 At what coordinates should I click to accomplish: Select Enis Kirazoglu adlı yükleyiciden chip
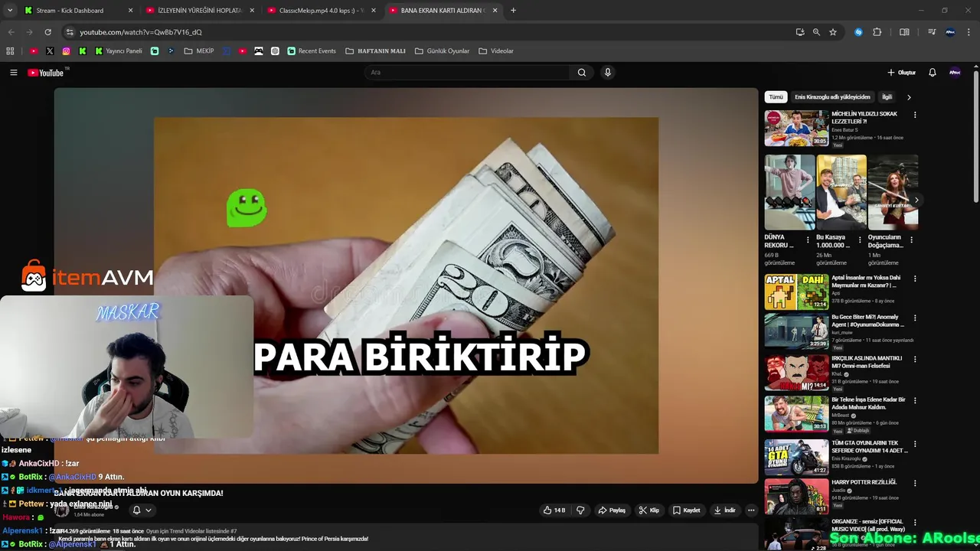832,97
